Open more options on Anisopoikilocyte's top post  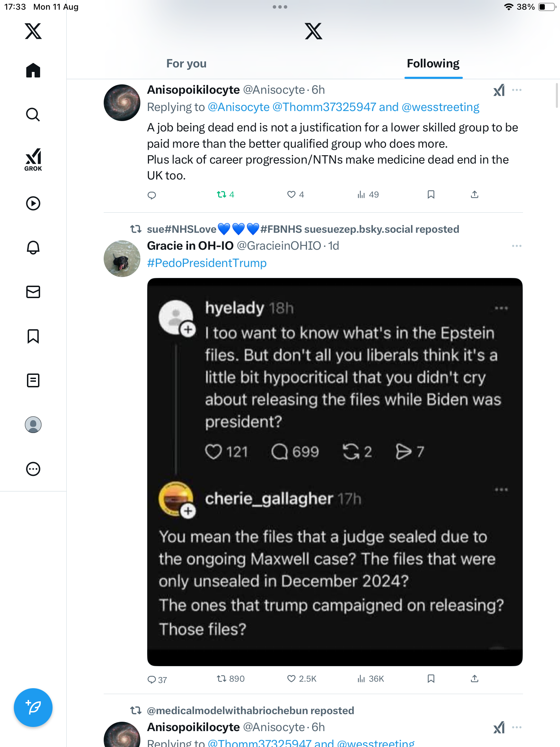pyautogui.click(x=517, y=90)
